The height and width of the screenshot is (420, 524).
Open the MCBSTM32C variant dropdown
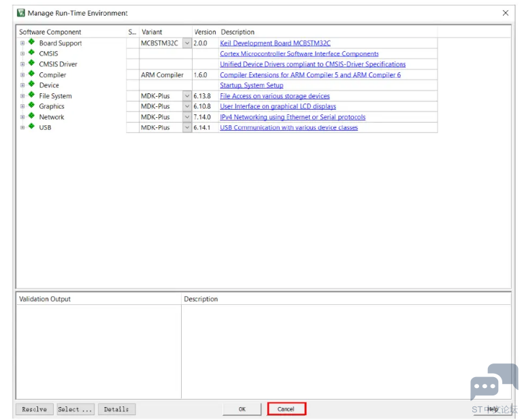187,43
